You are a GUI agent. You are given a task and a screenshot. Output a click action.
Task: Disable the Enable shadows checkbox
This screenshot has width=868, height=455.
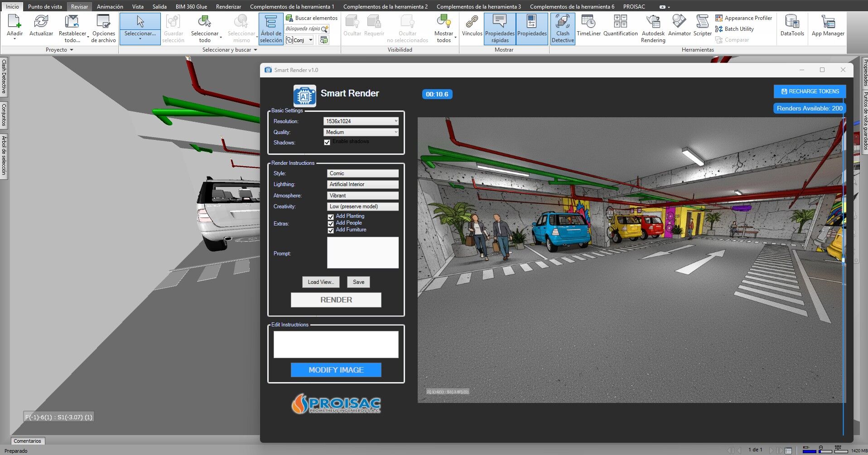[327, 143]
